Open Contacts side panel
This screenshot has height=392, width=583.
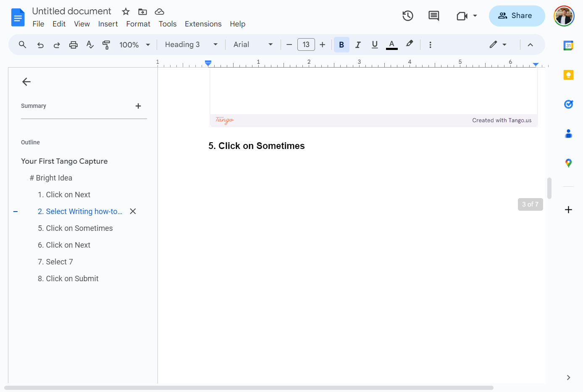pos(568,133)
